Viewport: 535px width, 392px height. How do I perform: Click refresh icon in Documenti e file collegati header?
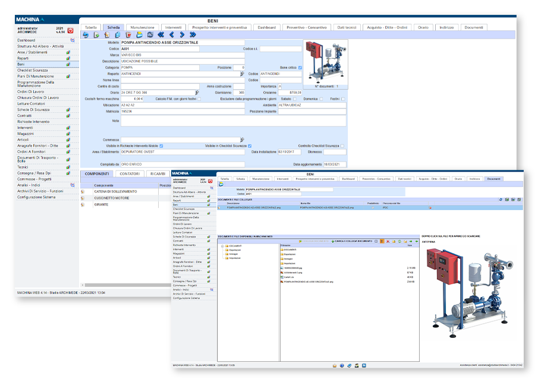pos(501,200)
